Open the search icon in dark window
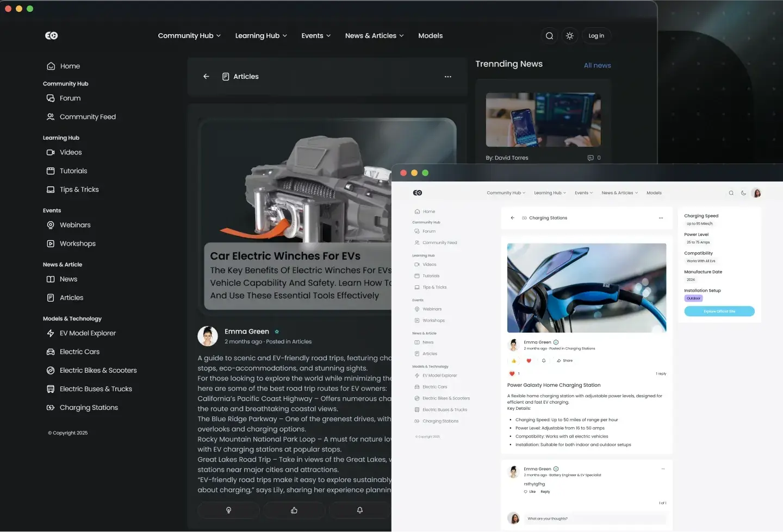Screen dimensions: 783x532 click(x=549, y=36)
